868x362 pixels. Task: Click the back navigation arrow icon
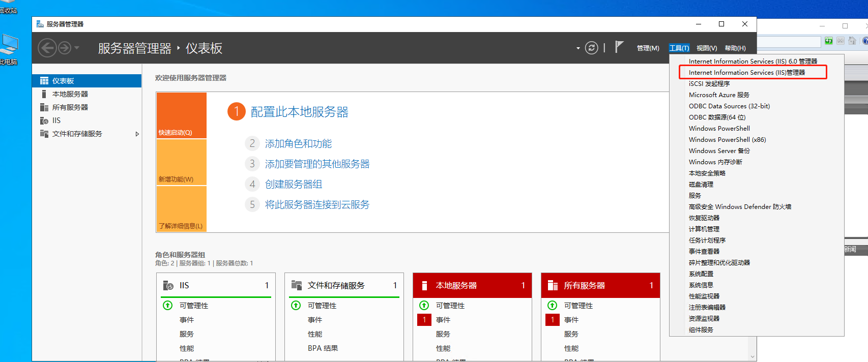(47, 48)
